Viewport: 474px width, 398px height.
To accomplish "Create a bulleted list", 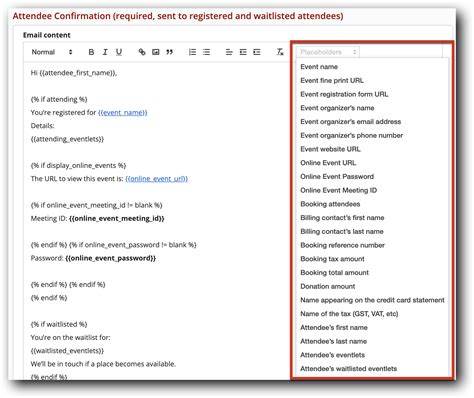I will coord(206,52).
